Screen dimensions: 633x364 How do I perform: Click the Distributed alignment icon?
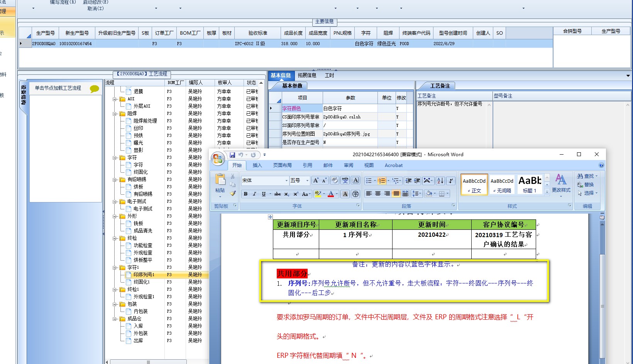coord(405,194)
